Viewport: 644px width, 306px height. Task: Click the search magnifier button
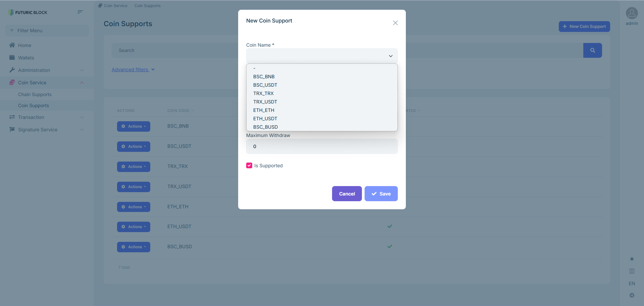[x=592, y=50]
